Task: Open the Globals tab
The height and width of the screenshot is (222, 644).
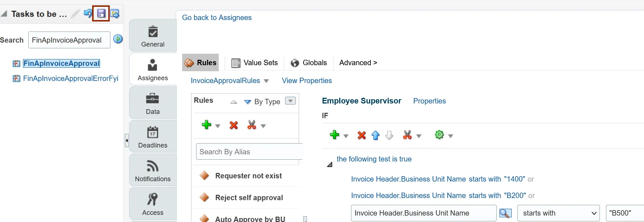Action: [x=309, y=63]
